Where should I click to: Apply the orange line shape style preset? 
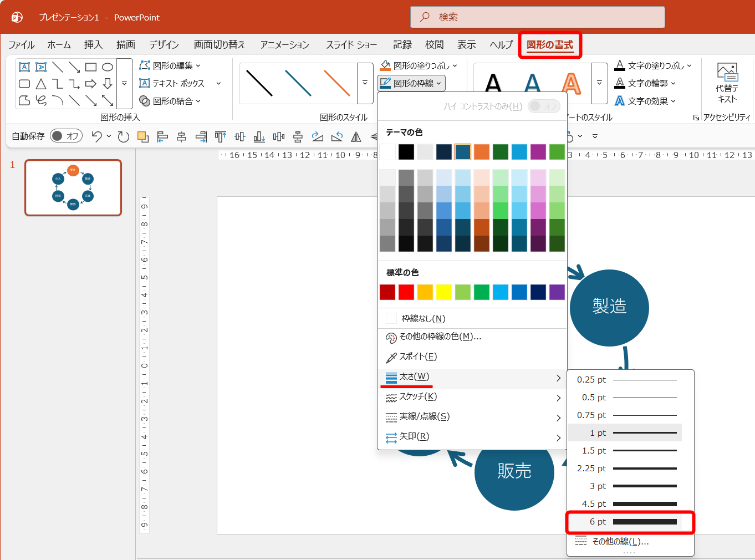pyautogui.click(x=337, y=83)
